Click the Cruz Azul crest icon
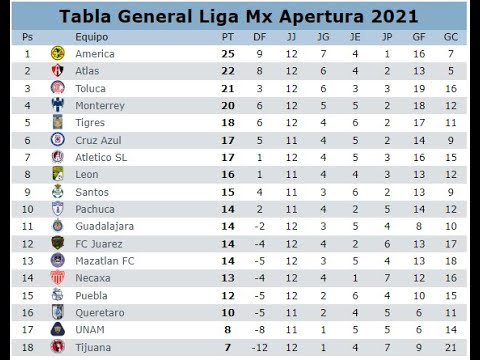This screenshot has height=360, width=480. click(58, 140)
